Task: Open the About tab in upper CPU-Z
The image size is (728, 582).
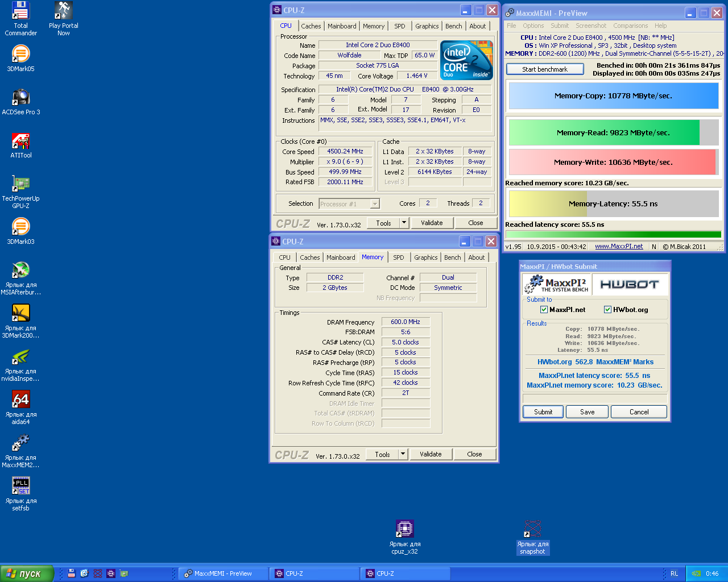Action: tap(478, 26)
